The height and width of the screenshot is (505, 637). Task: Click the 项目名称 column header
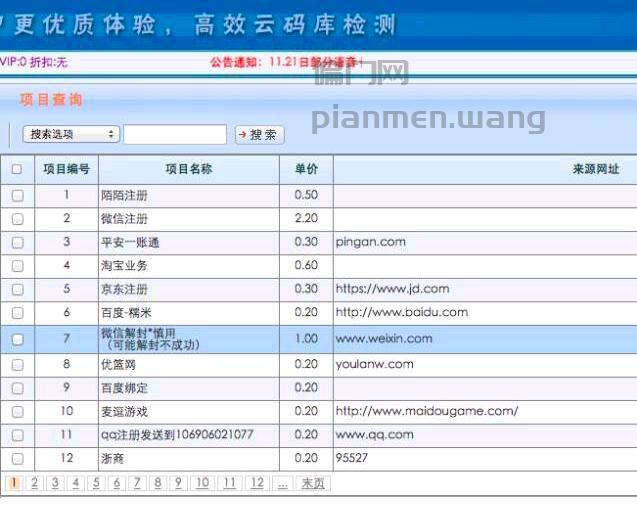pos(189,169)
